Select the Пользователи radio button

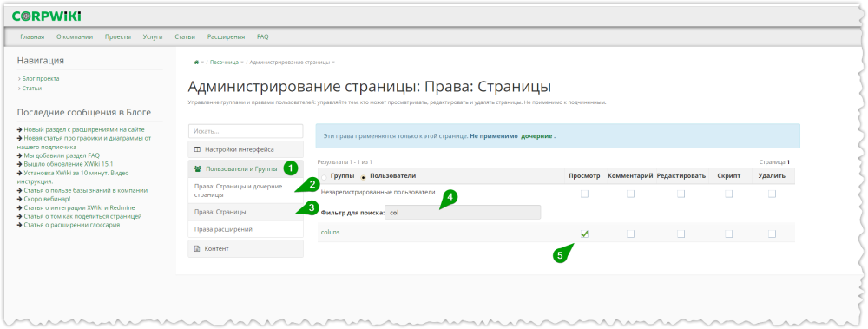[363, 178]
